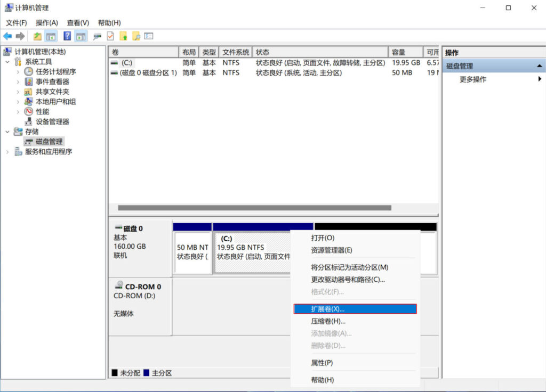
Task: Click the black 未分配 legend swatch
Action: pos(115,373)
